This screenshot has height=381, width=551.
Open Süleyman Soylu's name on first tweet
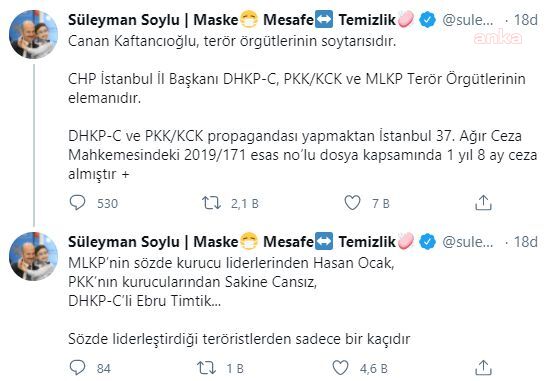point(124,20)
